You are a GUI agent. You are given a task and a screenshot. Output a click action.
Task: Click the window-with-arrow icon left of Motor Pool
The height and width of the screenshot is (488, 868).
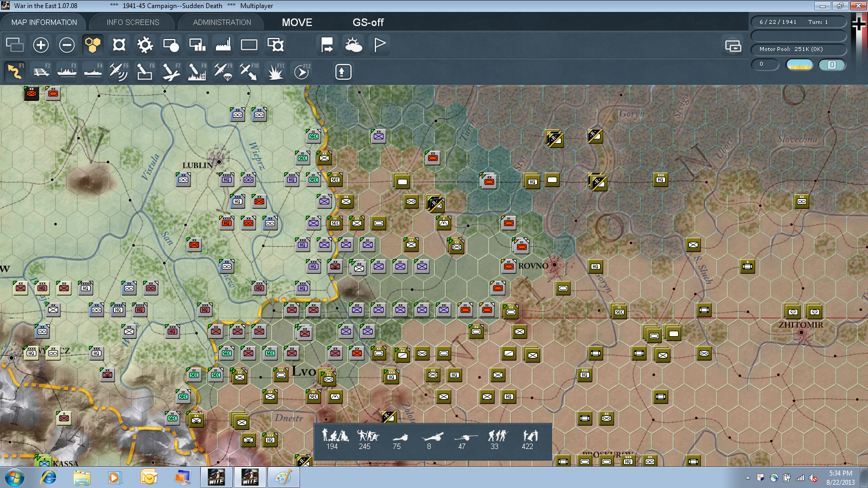(x=733, y=46)
